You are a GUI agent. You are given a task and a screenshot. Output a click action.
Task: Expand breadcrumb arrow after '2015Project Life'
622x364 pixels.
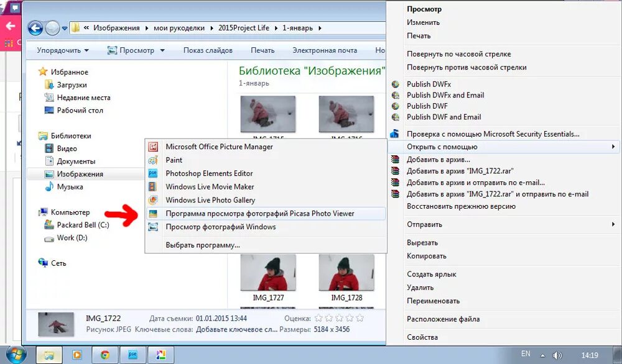[276, 28]
